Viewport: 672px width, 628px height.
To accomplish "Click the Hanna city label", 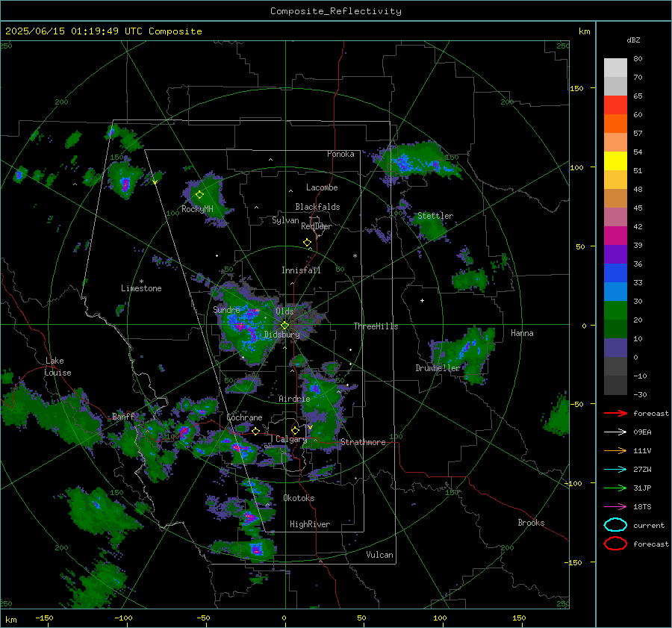I will [x=522, y=333].
